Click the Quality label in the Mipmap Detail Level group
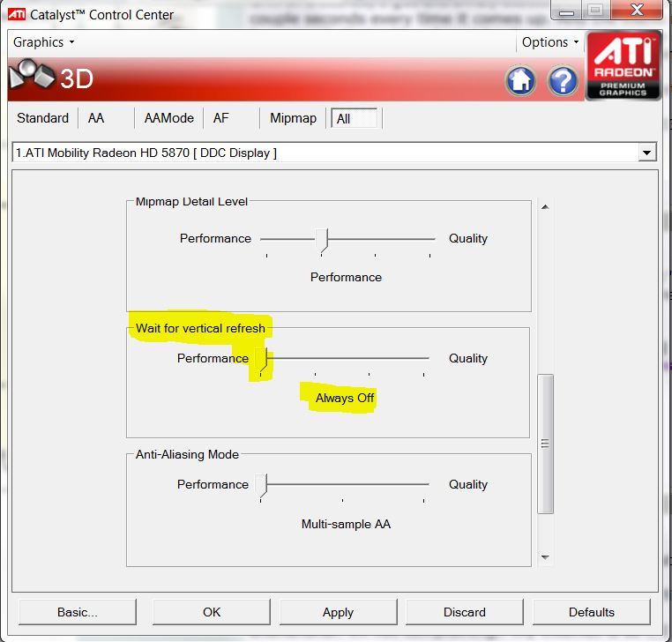Image resolution: width=672 pixels, height=642 pixels. [468, 238]
